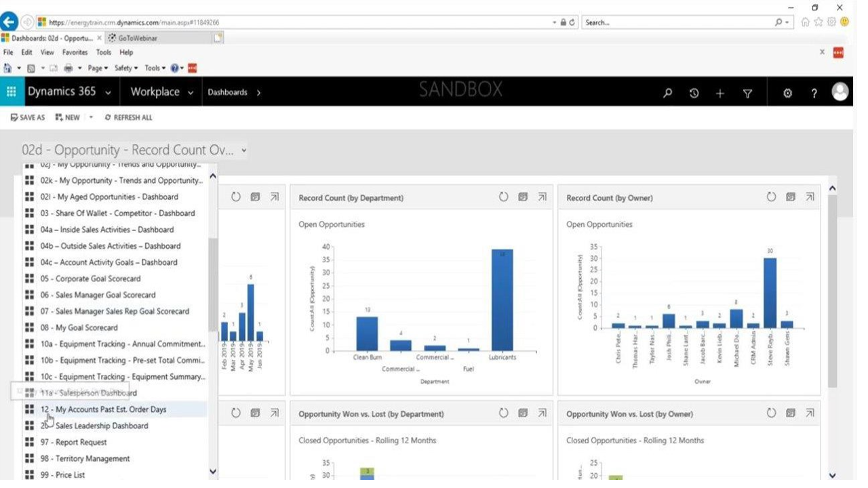Click the plus quick create icon
The height and width of the screenshot is (488, 868).
720,94
